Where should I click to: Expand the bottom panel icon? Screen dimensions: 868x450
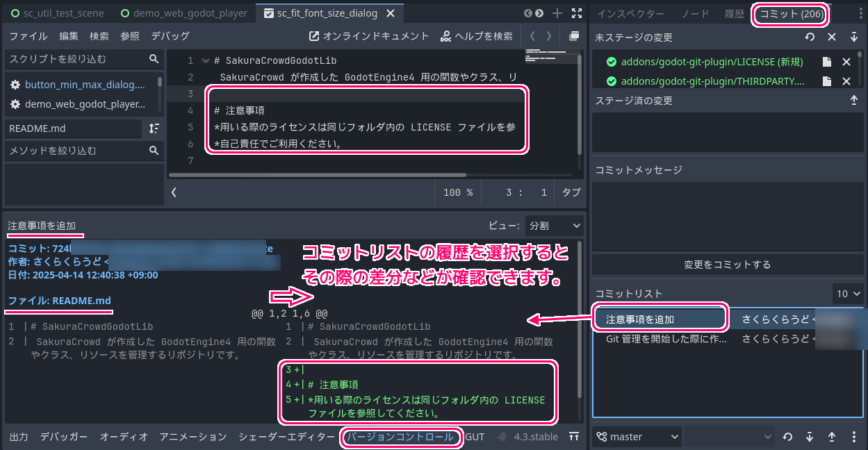[x=574, y=437]
